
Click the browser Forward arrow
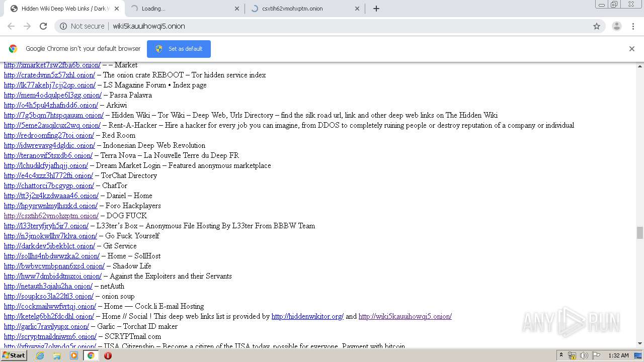27,26
